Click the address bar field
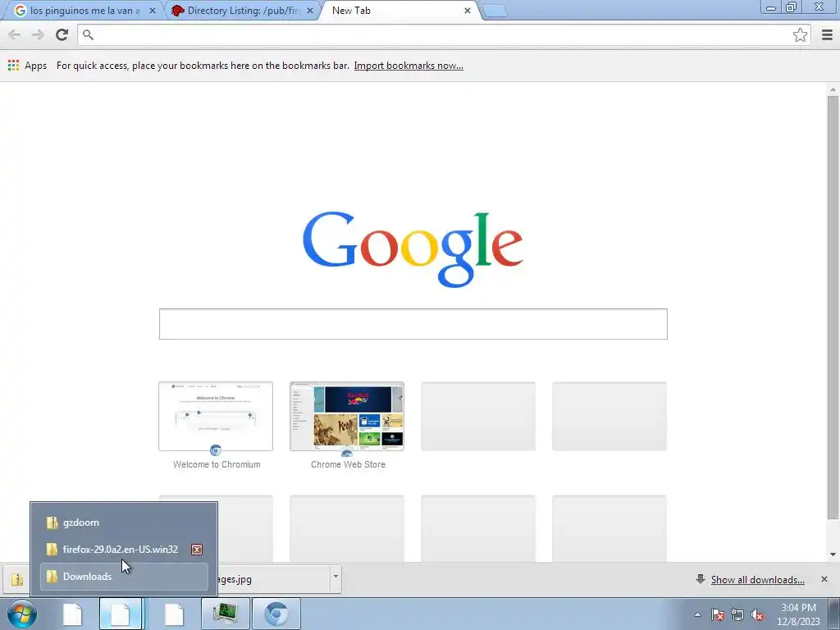Screen dimensions: 840x630 pos(444,34)
